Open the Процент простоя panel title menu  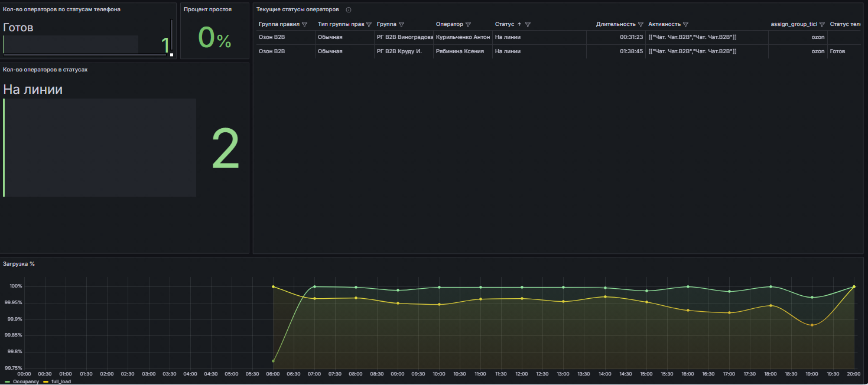[207, 9]
